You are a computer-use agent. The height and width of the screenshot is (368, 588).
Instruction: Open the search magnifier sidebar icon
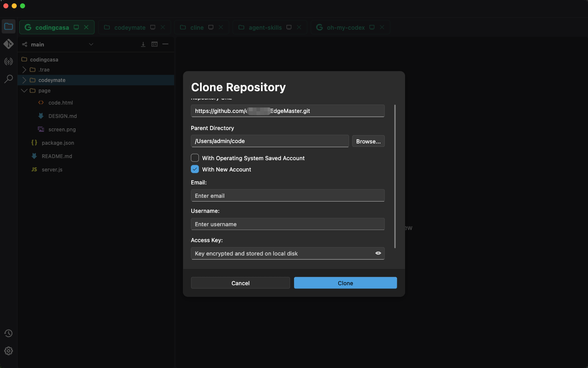tap(8, 79)
